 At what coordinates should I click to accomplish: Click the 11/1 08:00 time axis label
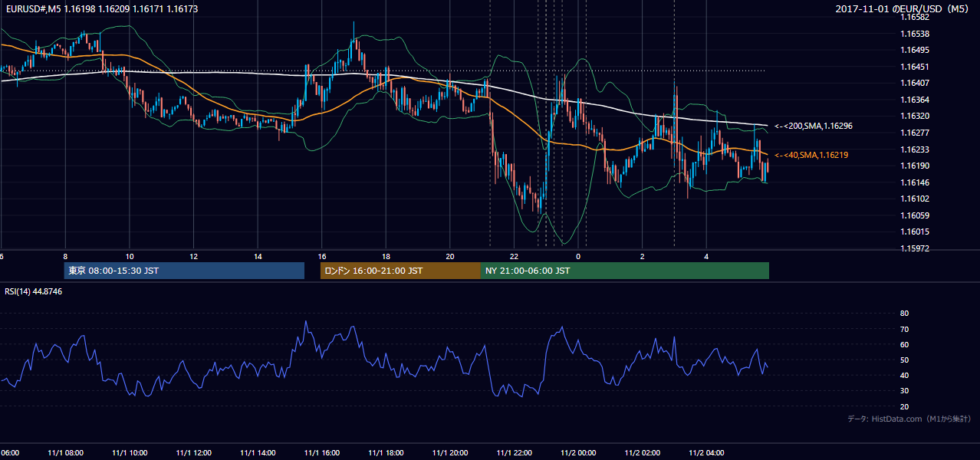point(65,453)
